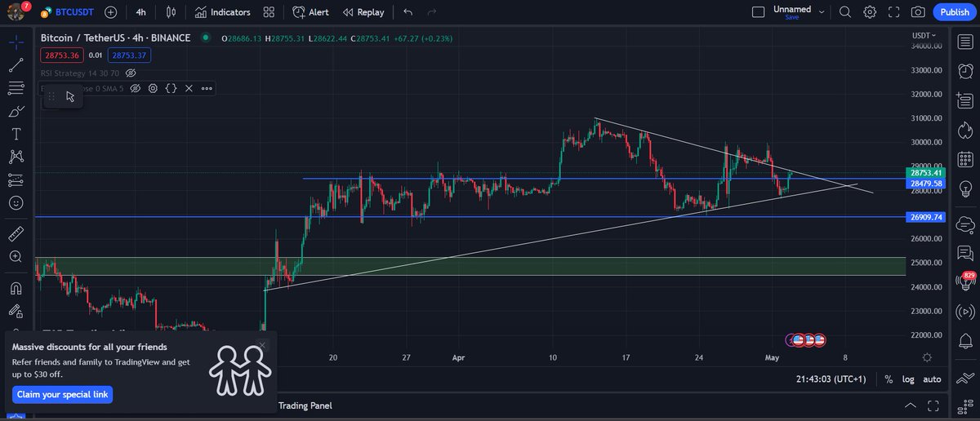Open the user profile avatar menu
Image resolution: width=980 pixels, height=421 pixels.
point(16,12)
